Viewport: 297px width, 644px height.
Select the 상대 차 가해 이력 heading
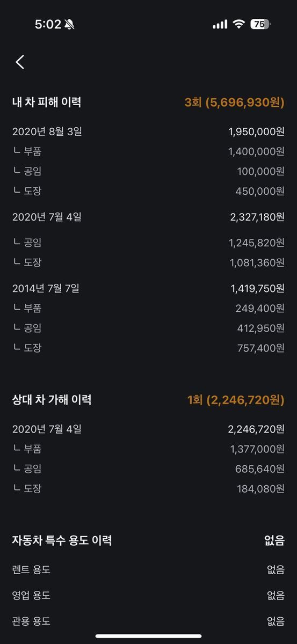[52, 400]
